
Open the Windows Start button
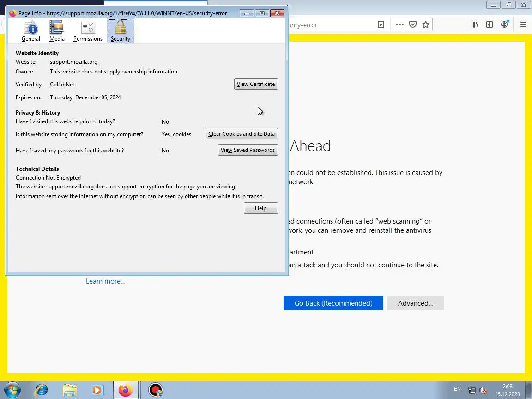pyautogui.click(x=12, y=390)
